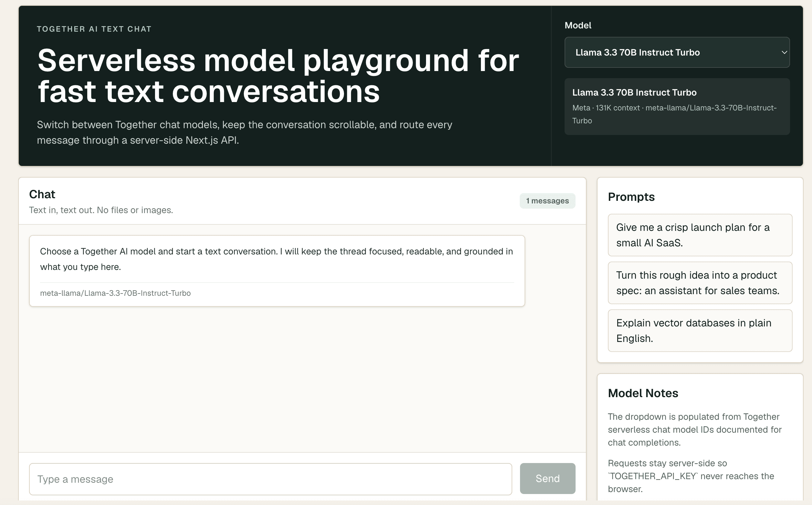Click the 'dropdown is populated' note paragraph
The image size is (812, 505).
click(x=695, y=429)
